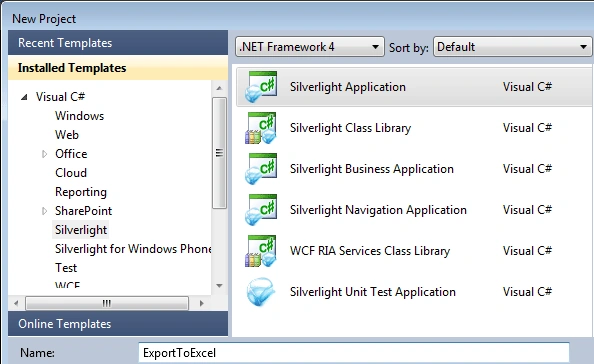The height and width of the screenshot is (364, 594).
Task: Select Silverlight Unit Test Application name
Action: [373, 292]
